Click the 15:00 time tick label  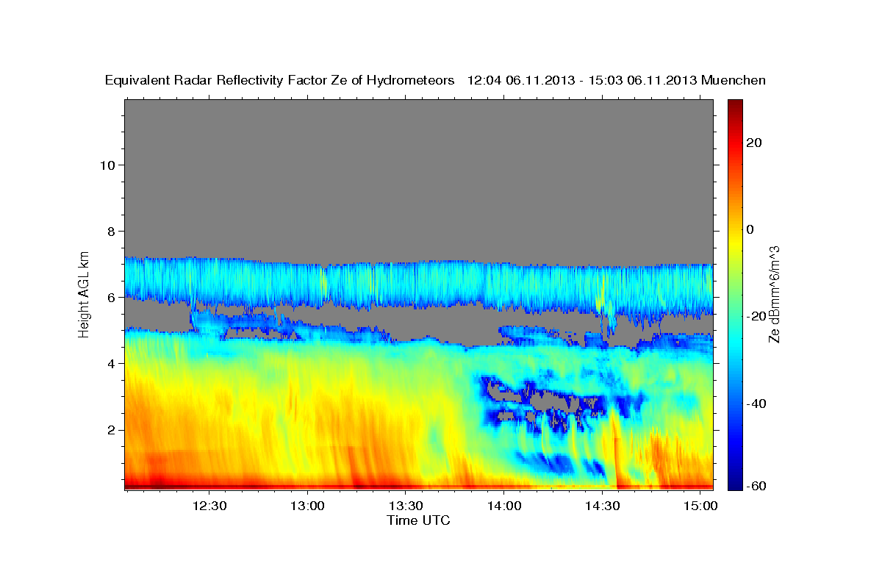point(701,506)
